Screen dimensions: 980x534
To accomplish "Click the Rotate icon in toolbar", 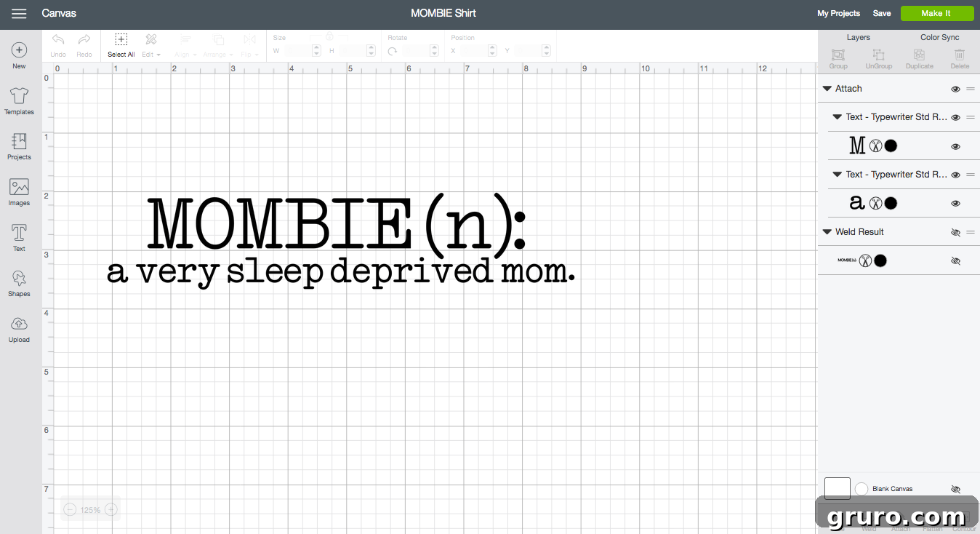I will coord(393,51).
